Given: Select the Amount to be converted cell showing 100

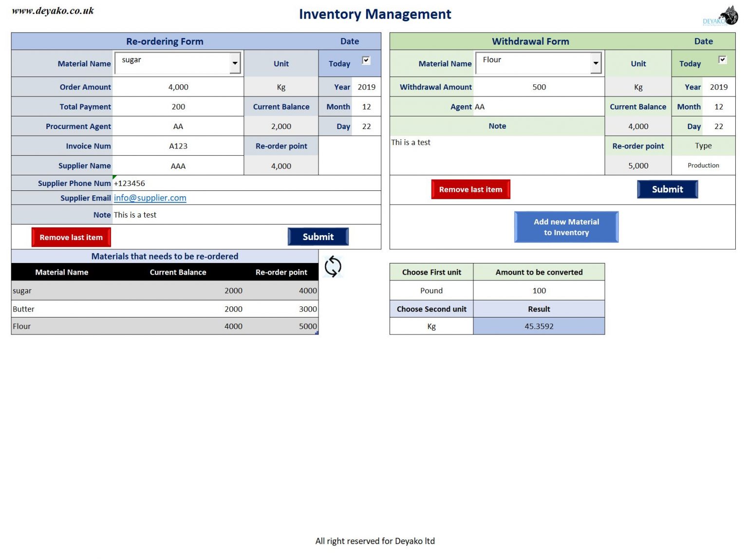Looking at the screenshot, I should click(539, 290).
